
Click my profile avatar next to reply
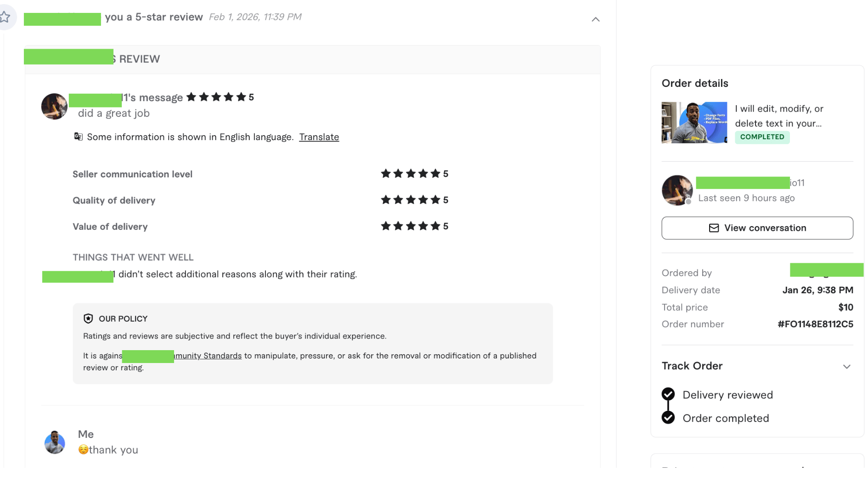point(55,443)
